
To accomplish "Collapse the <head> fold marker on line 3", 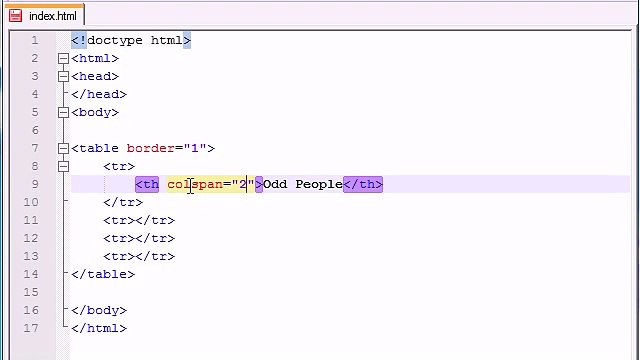I will pyautogui.click(x=63, y=76).
